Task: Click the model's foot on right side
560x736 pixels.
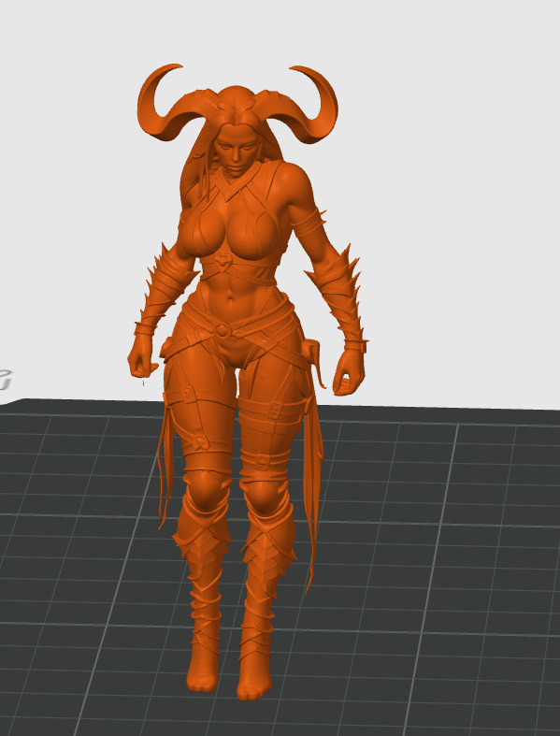Action: pyautogui.click(x=254, y=679)
